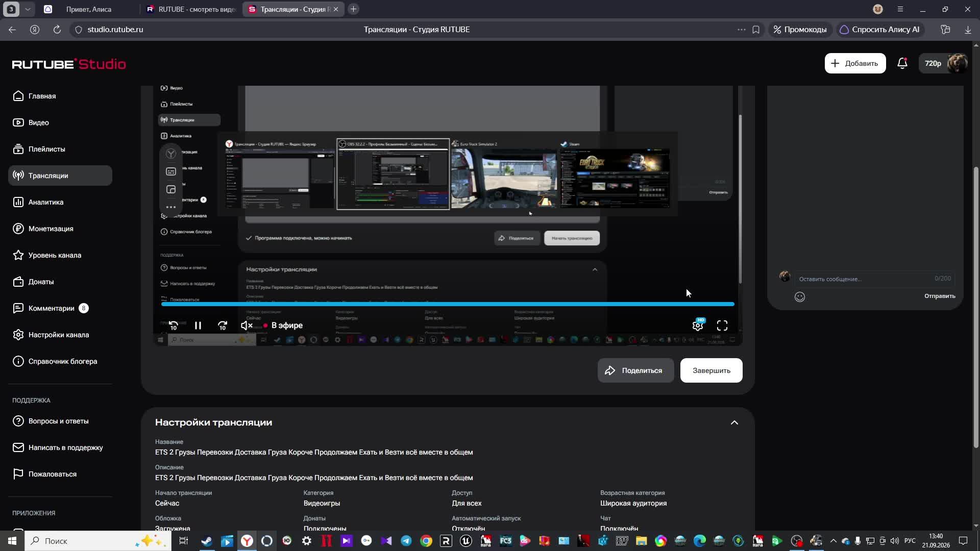980x551 pixels.
Task: Open Настройки канала in the sidebar
Action: click(51, 335)
